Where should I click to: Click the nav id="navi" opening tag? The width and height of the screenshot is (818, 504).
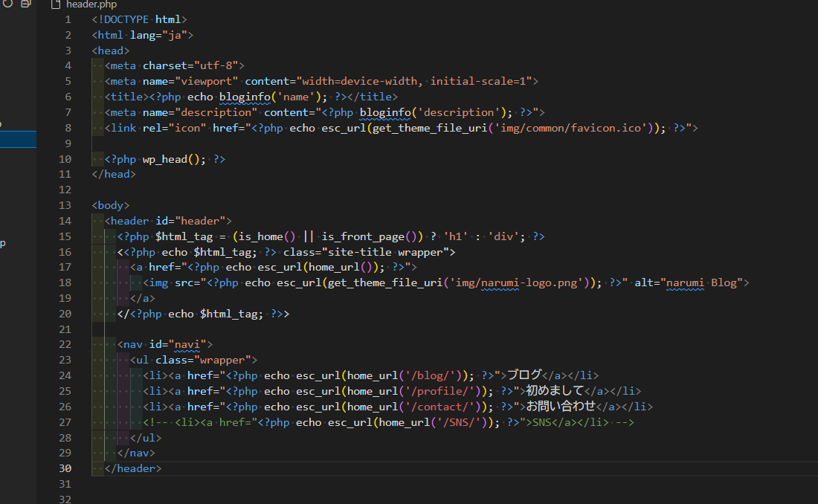(x=165, y=344)
